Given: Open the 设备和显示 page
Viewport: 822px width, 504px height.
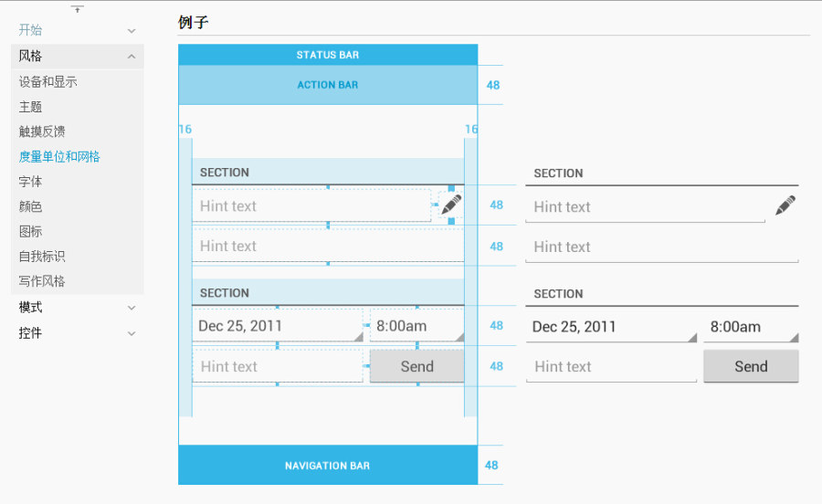Looking at the screenshot, I should click(x=47, y=82).
